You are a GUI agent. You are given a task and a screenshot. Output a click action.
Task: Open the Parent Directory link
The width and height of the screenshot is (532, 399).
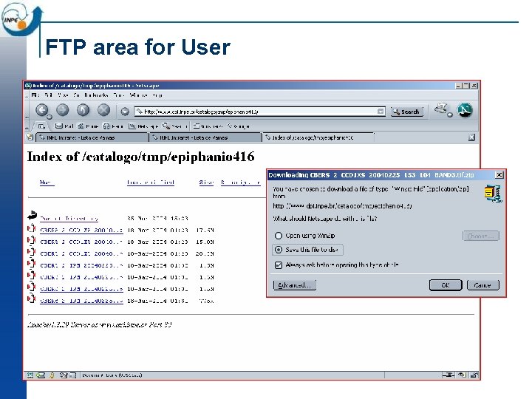click(69, 218)
